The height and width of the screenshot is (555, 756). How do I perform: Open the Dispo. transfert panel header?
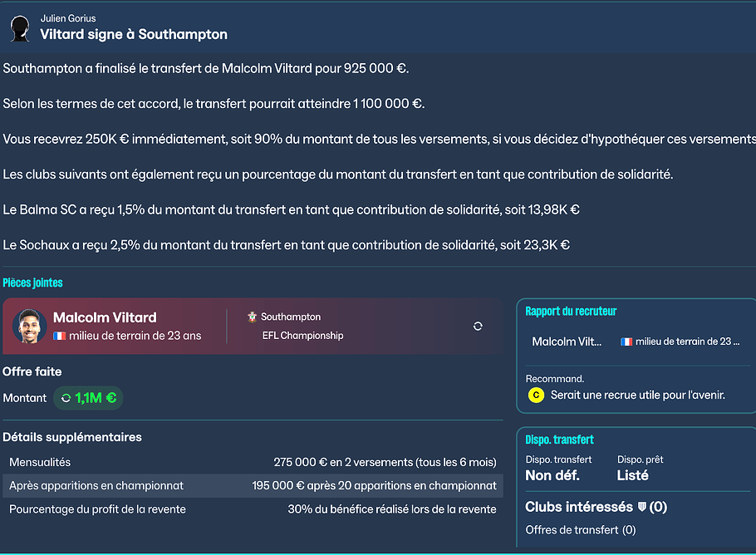[559, 440]
